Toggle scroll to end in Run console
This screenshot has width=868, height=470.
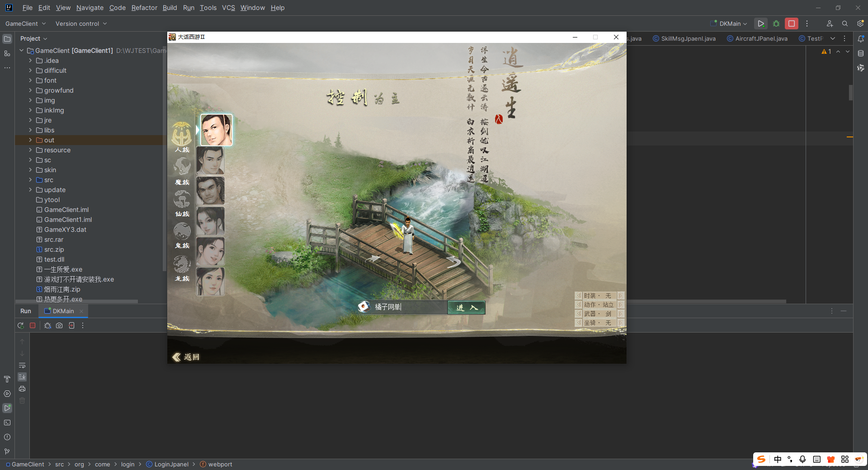click(x=22, y=377)
